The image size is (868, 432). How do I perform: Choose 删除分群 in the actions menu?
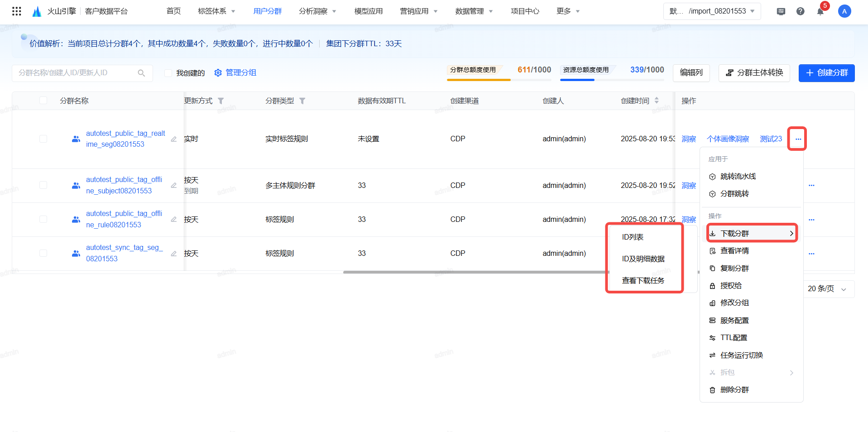[x=734, y=389]
